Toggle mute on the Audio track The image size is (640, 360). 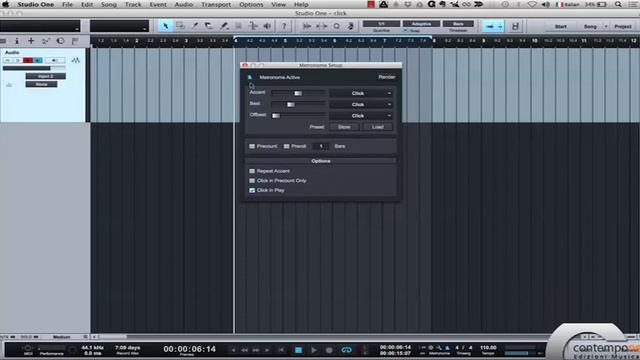7,60
